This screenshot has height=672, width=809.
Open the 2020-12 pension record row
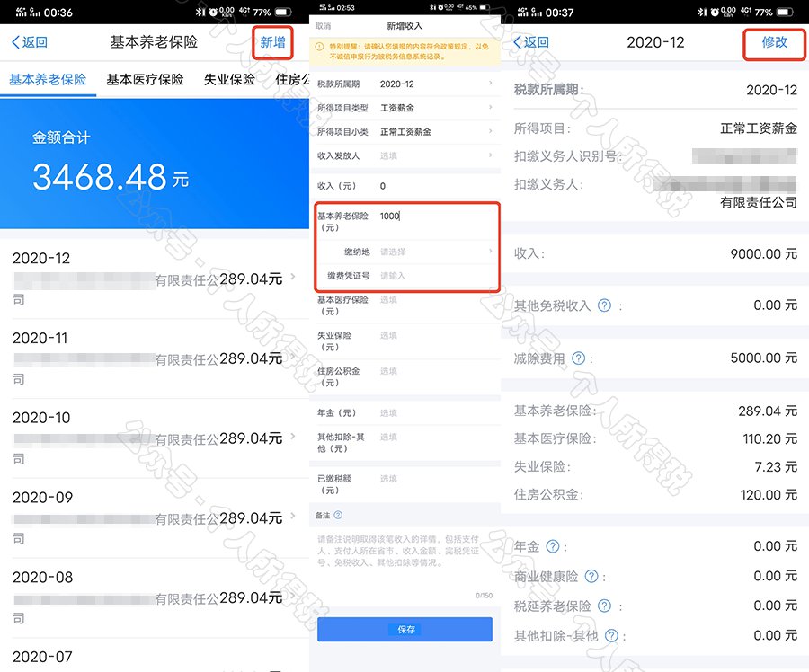155,279
